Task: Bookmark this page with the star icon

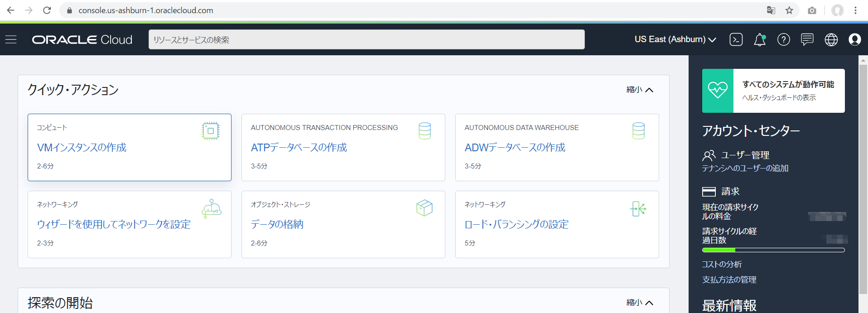Action: tap(789, 10)
